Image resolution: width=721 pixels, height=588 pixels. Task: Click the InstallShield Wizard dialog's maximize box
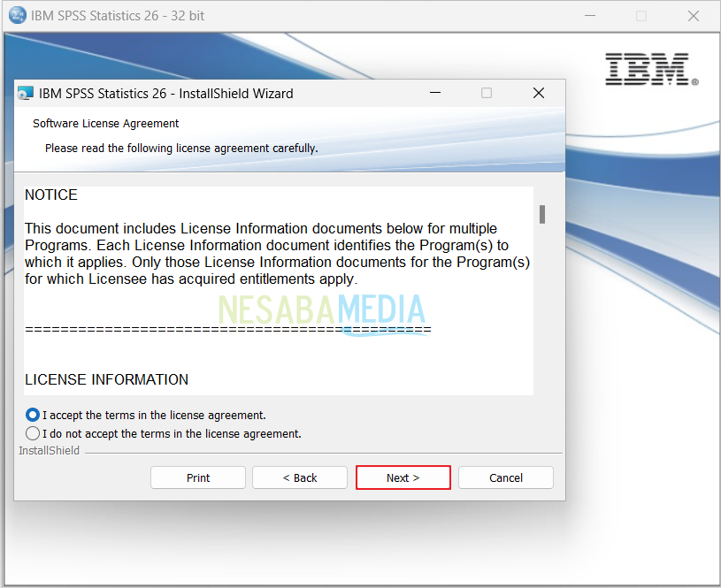click(487, 93)
